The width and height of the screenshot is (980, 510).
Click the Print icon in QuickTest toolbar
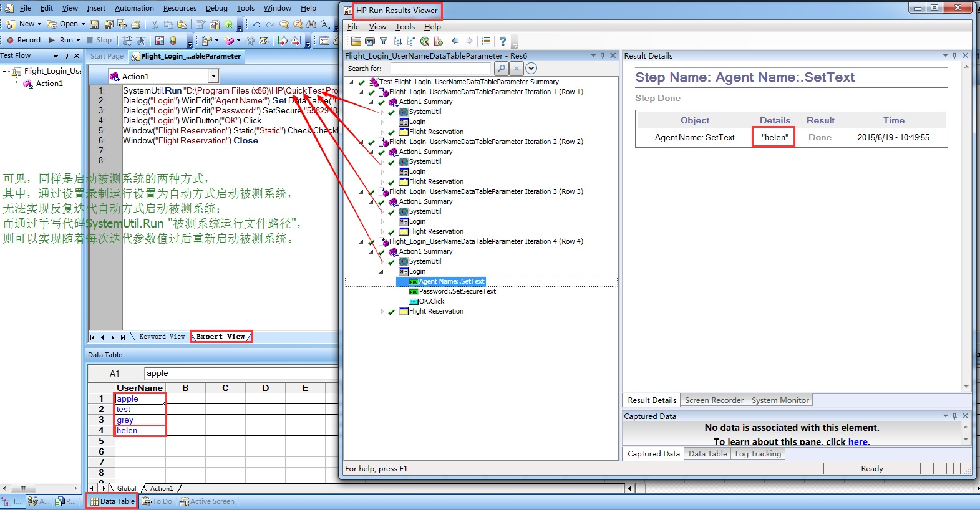[x=136, y=24]
